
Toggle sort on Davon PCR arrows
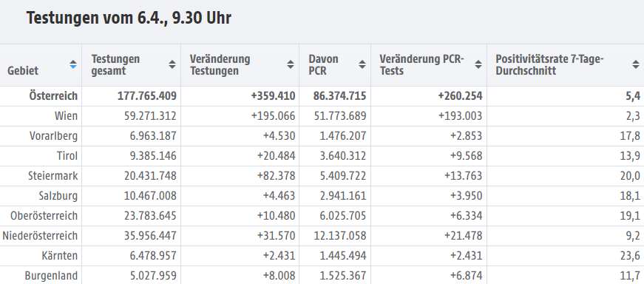point(362,64)
